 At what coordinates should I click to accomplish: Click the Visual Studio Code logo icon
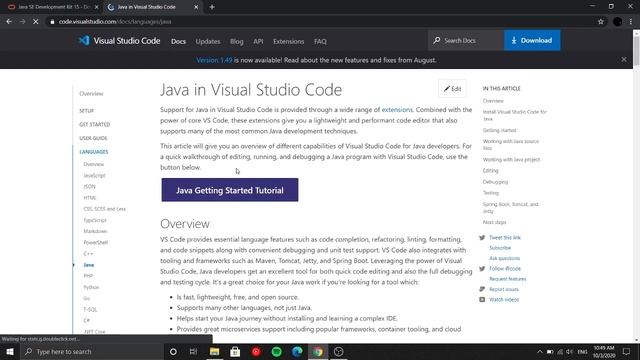click(x=84, y=40)
